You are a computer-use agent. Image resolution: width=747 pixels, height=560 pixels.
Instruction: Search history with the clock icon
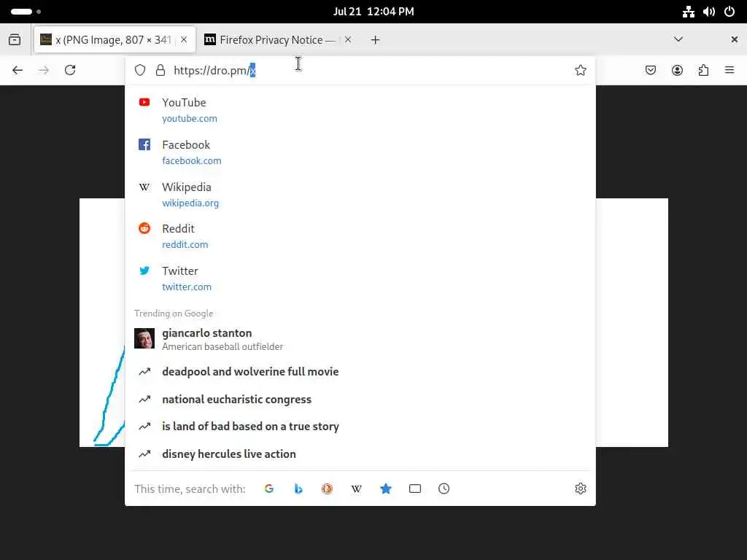[444, 489]
